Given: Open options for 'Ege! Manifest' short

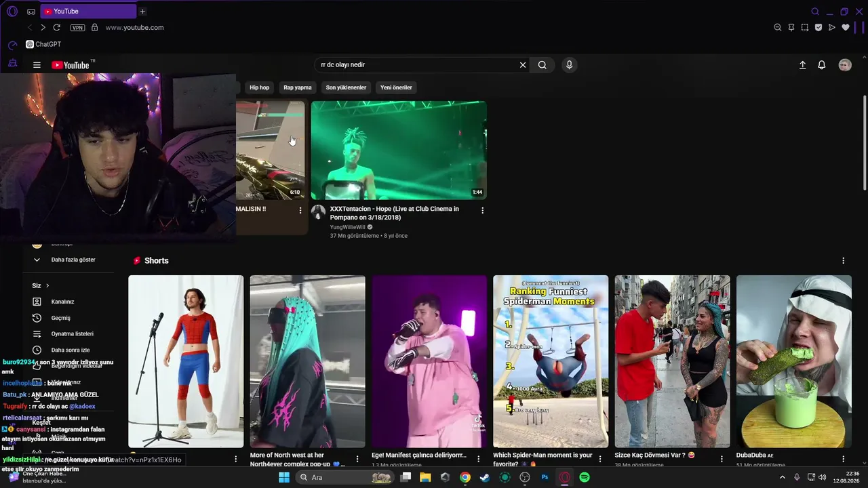Looking at the screenshot, I should (479, 459).
